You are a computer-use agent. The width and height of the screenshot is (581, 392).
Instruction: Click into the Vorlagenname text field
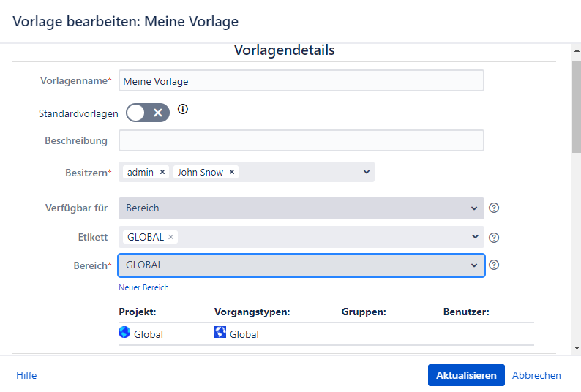tap(301, 80)
